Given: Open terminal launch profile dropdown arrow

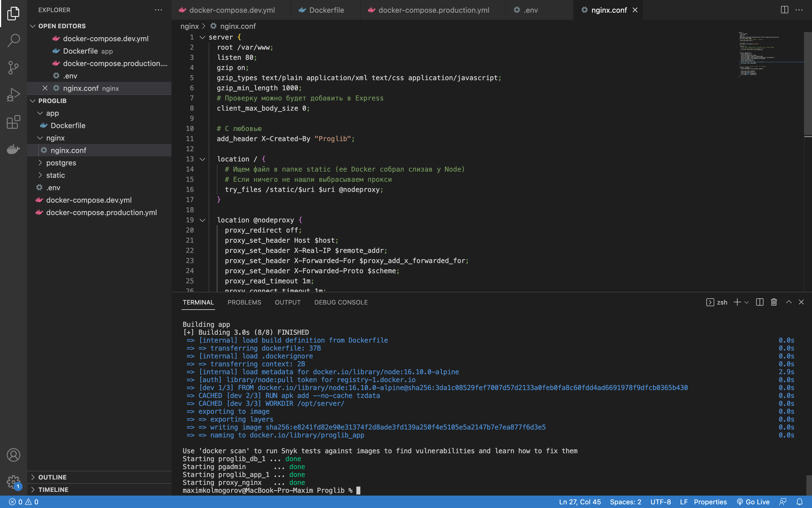Looking at the screenshot, I should 747,302.
